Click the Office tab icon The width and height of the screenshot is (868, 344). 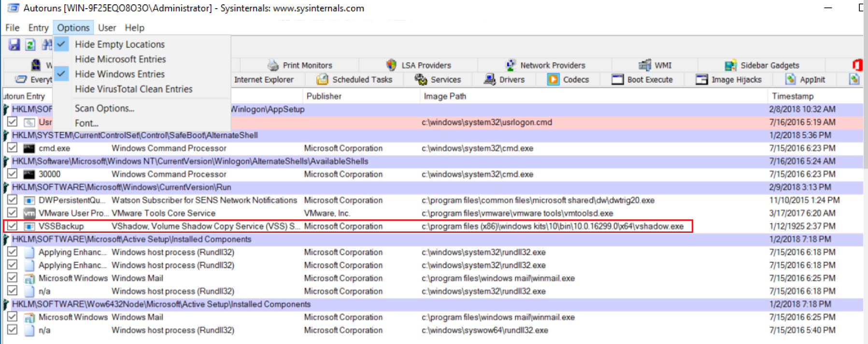click(857, 65)
